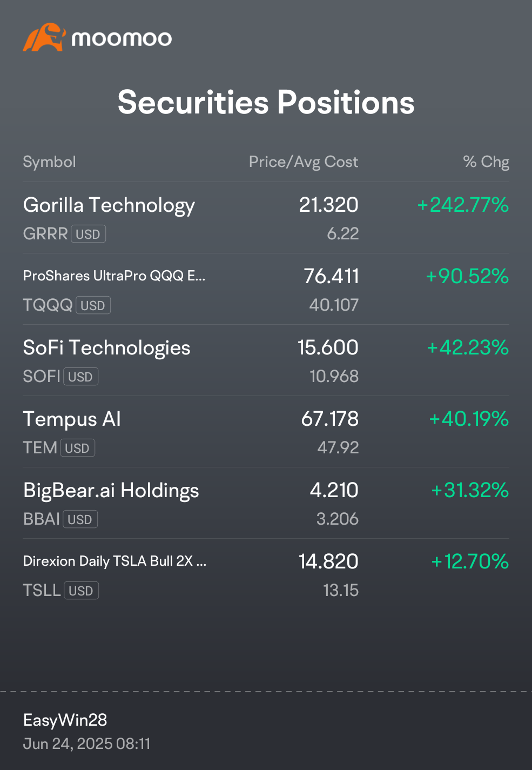The image size is (532, 770).
Task: Select the Symbol column header
Action: [x=49, y=162]
